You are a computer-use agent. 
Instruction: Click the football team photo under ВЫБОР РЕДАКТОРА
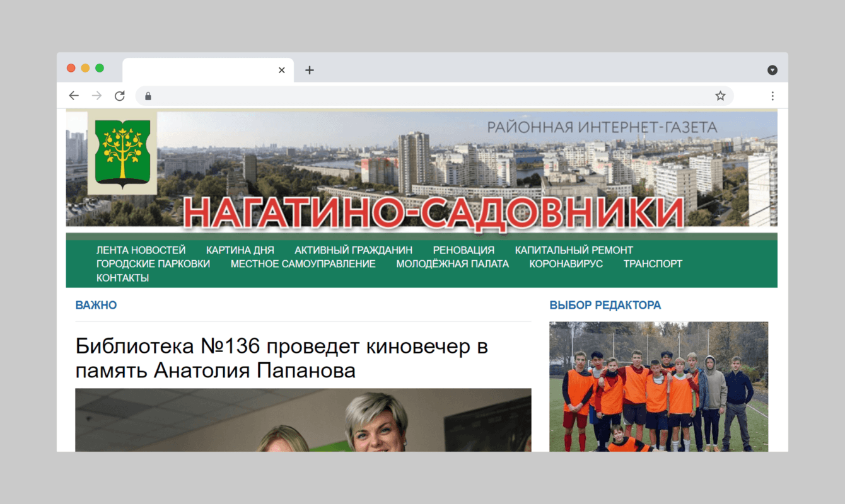(x=659, y=386)
